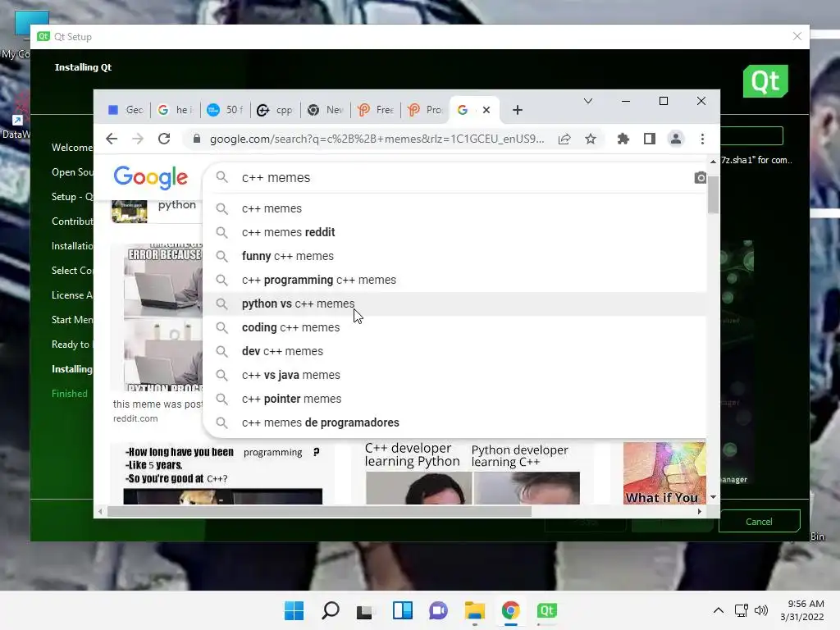Open the reddit.com source link
Image resolution: width=840 pixels, height=630 pixels.
coord(135,418)
